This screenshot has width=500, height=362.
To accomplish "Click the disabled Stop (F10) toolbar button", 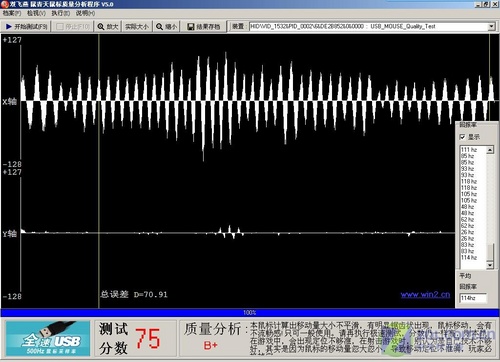I will (73, 27).
